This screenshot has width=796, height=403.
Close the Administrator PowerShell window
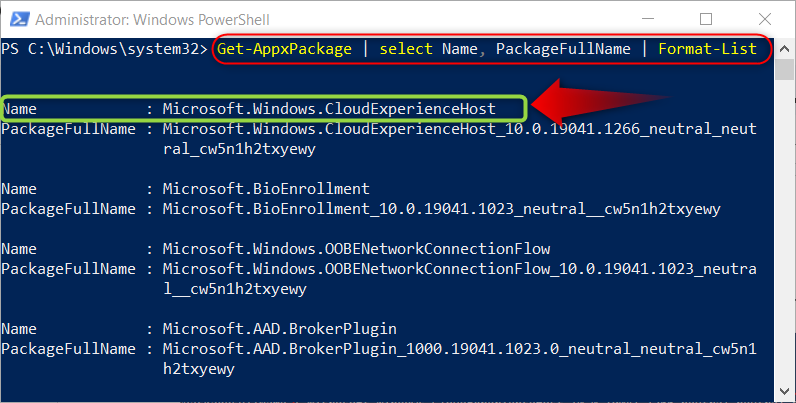pyautogui.click(x=765, y=19)
